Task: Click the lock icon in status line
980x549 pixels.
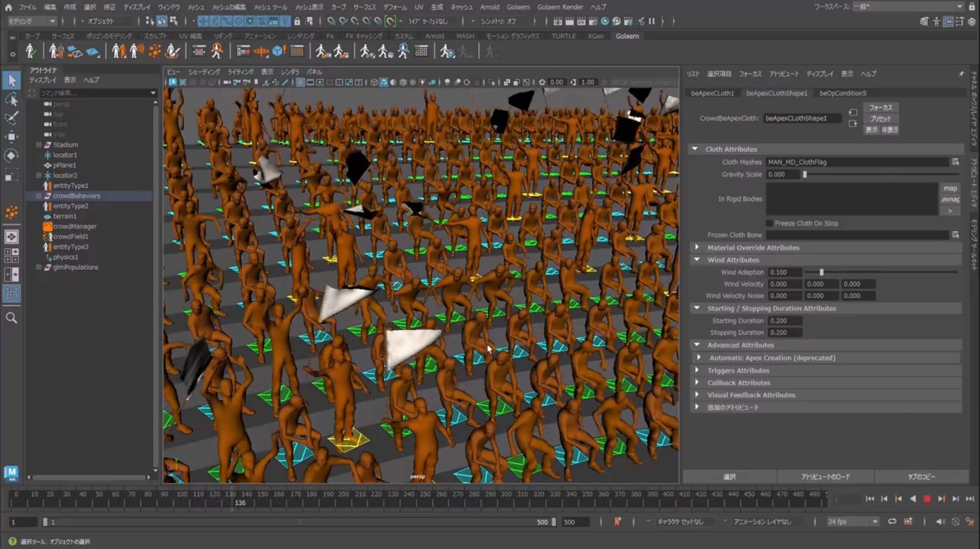Action: click(x=297, y=21)
